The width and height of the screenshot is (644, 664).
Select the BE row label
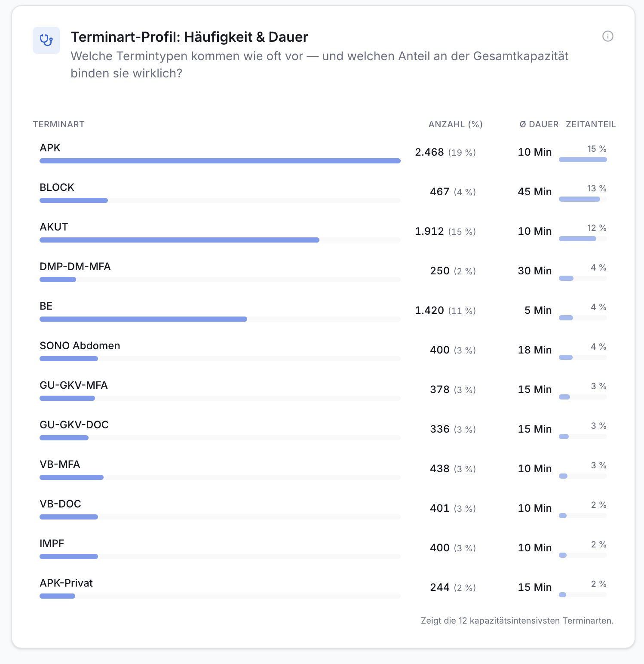coord(46,306)
